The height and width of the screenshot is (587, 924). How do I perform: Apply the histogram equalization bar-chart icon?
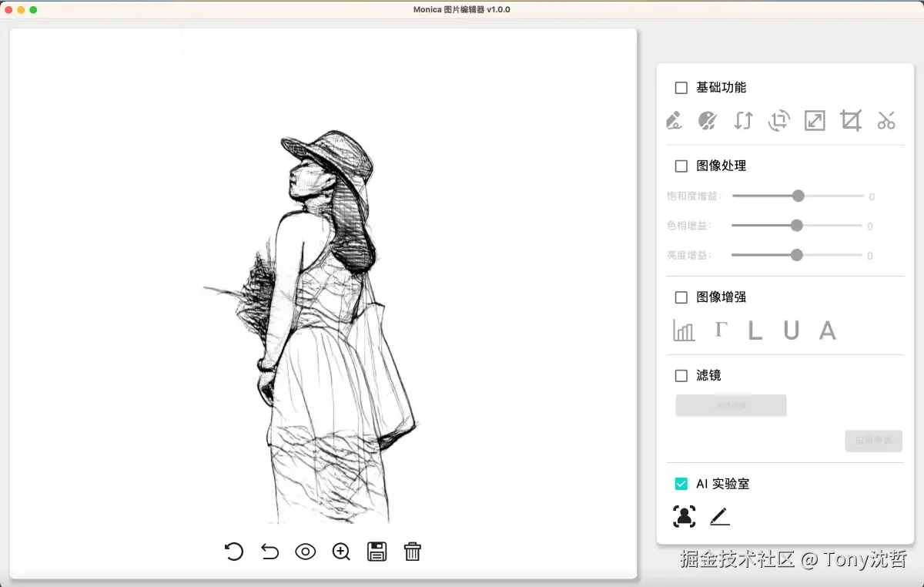coord(684,330)
